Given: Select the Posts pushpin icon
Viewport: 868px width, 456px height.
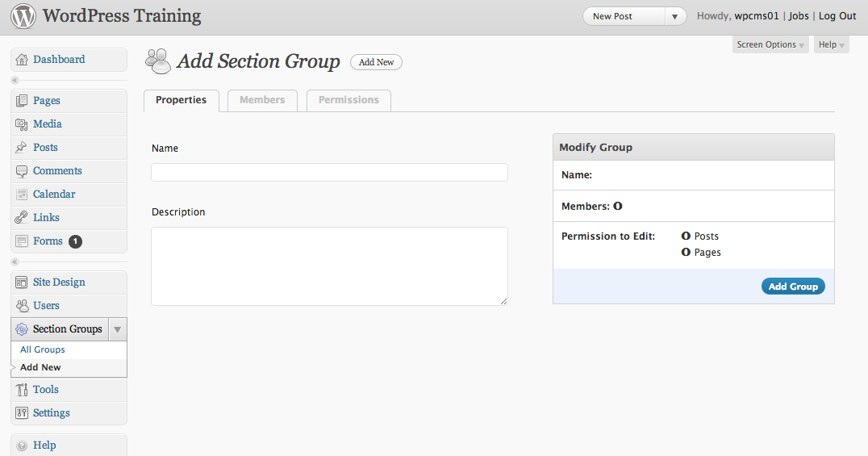Looking at the screenshot, I should coord(22,148).
